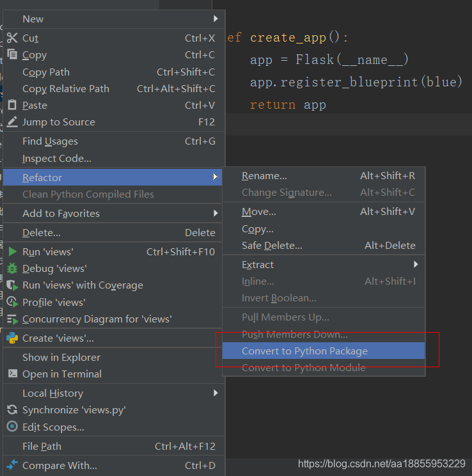Click the Open in Terminal icon

[12, 374]
